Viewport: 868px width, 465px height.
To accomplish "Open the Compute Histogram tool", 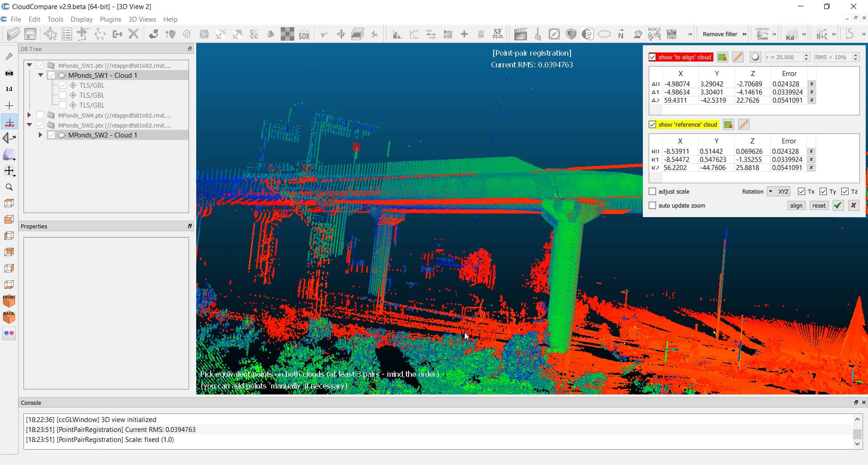I will click(397, 34).
